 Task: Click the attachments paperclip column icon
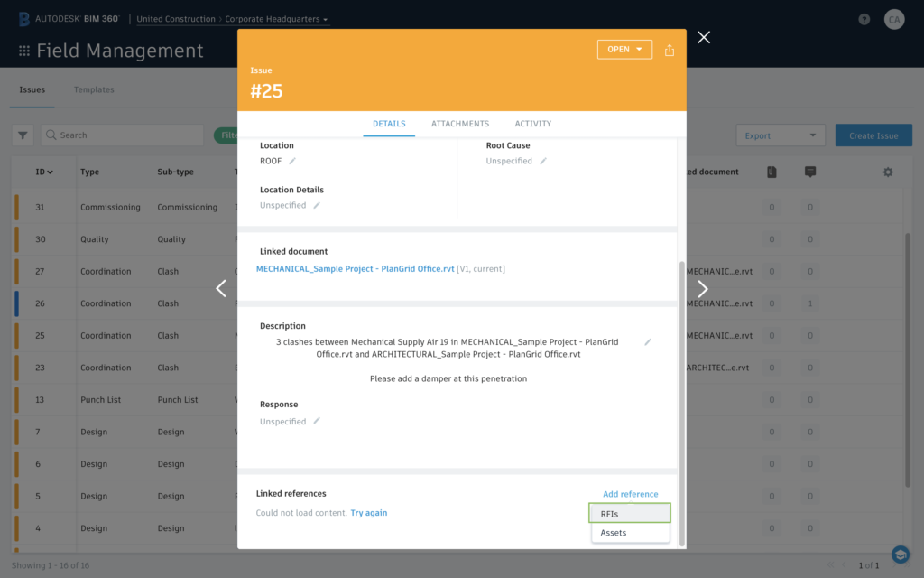coord(772,171)
